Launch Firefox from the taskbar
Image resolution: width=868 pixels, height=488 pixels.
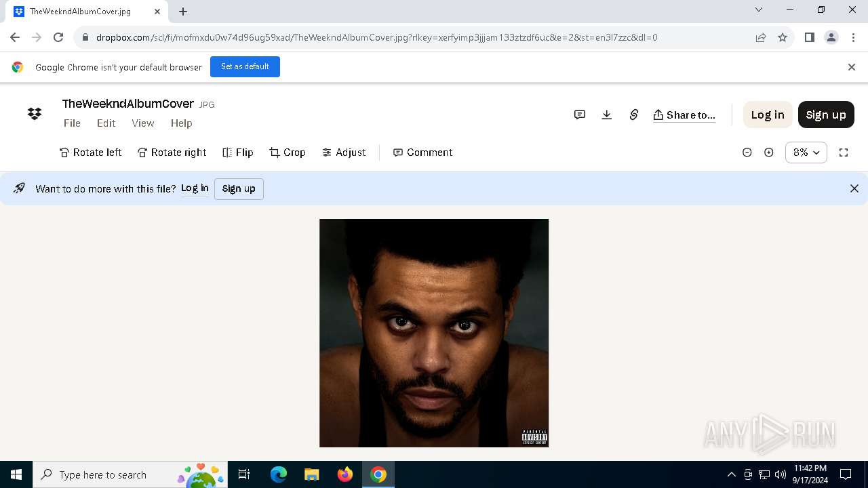pos(345,474)
